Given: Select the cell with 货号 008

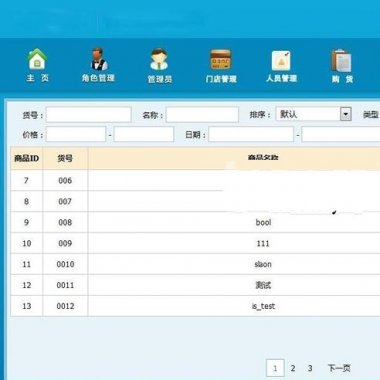Looking at the screenshot, I should [65, 222].
